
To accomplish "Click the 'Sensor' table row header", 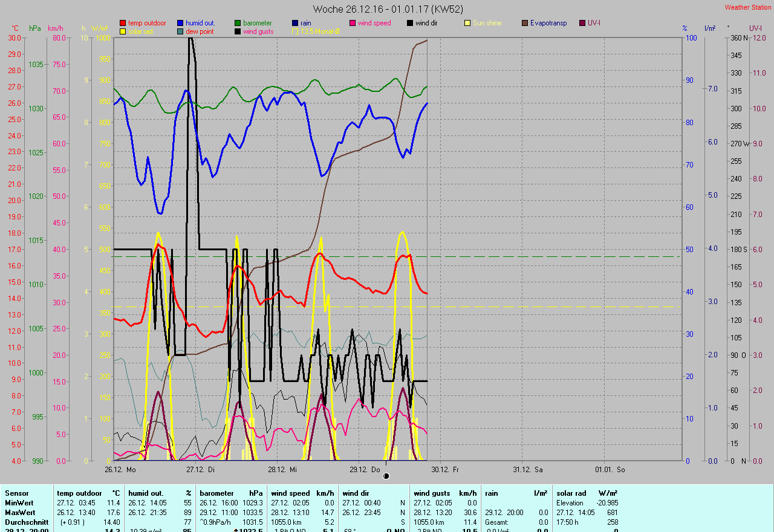I will (x=17, y=493).
